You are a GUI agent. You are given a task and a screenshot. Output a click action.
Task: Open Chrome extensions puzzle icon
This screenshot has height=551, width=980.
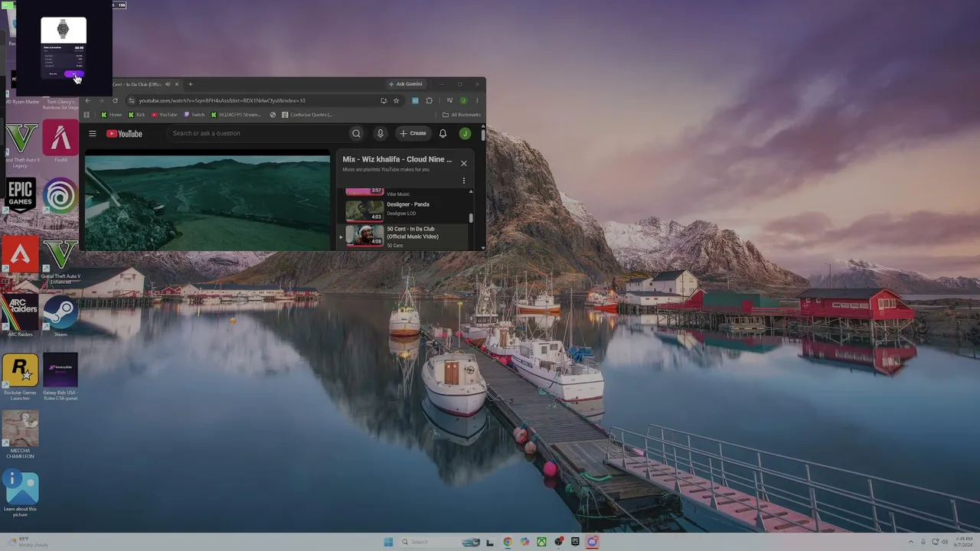point(429,100)
